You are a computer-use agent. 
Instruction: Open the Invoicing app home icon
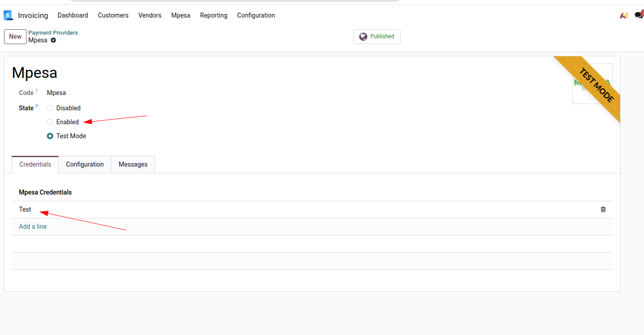(x=8, y=15)
